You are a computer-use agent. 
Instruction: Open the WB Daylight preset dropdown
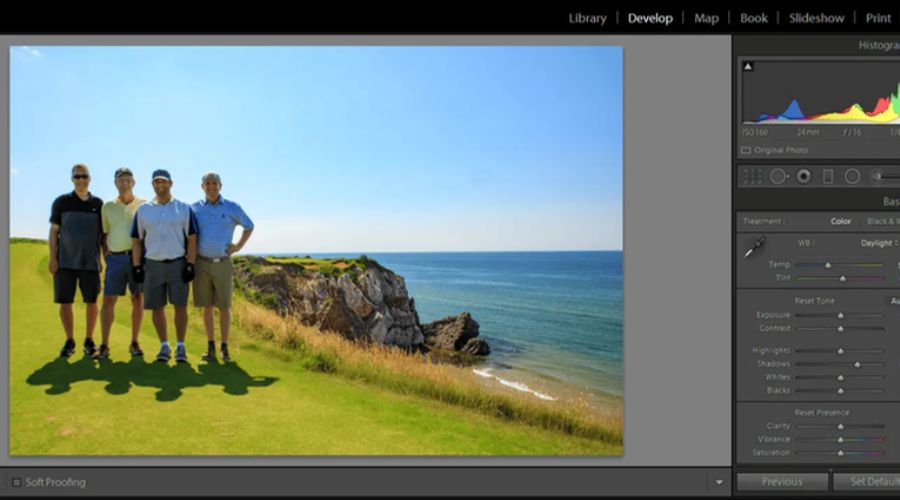click(x=880, y=243)
